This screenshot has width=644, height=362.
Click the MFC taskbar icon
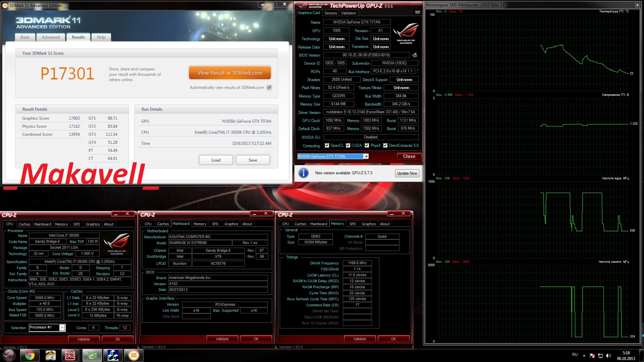113,355
